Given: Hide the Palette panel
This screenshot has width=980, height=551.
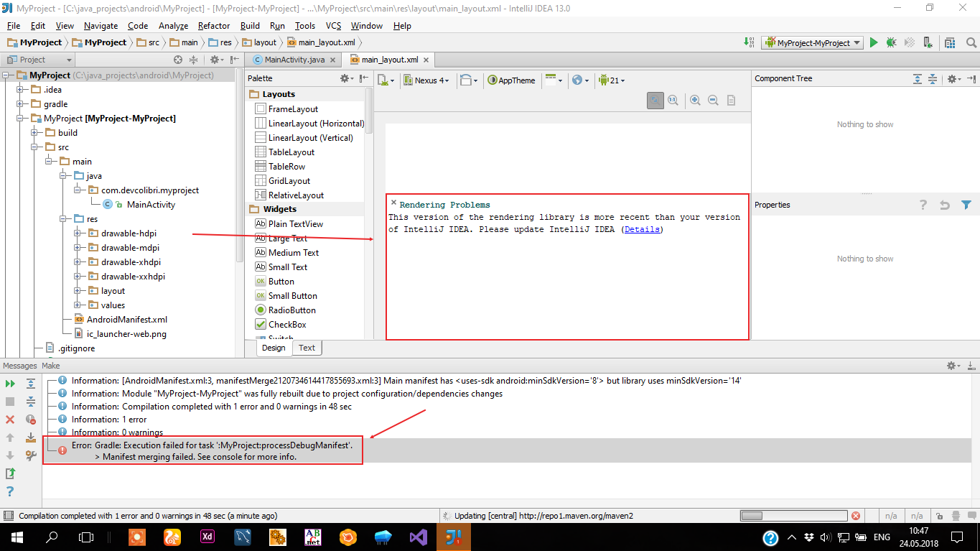Looking at the screenshot, I should pyautogui.click(x=364, y=78).
